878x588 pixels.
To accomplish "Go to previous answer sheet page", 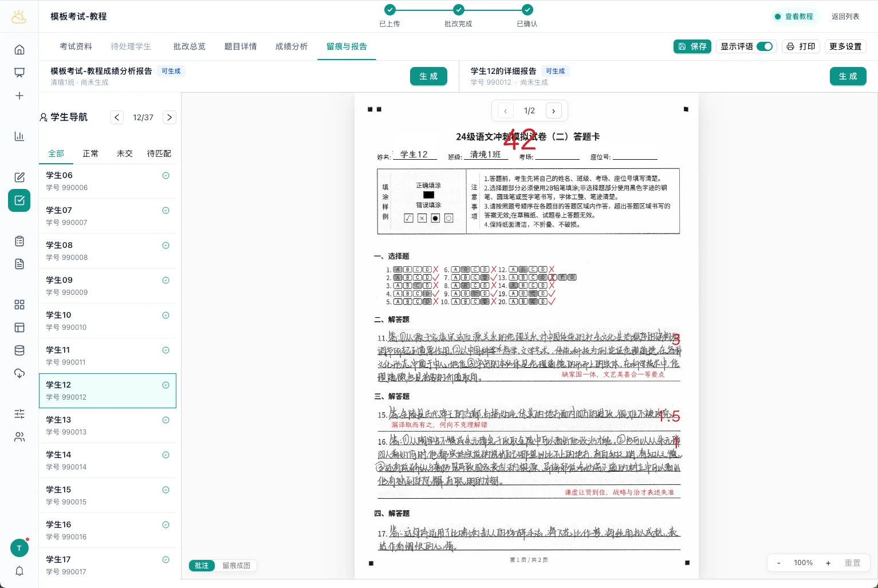I will [x=505, y=111].
